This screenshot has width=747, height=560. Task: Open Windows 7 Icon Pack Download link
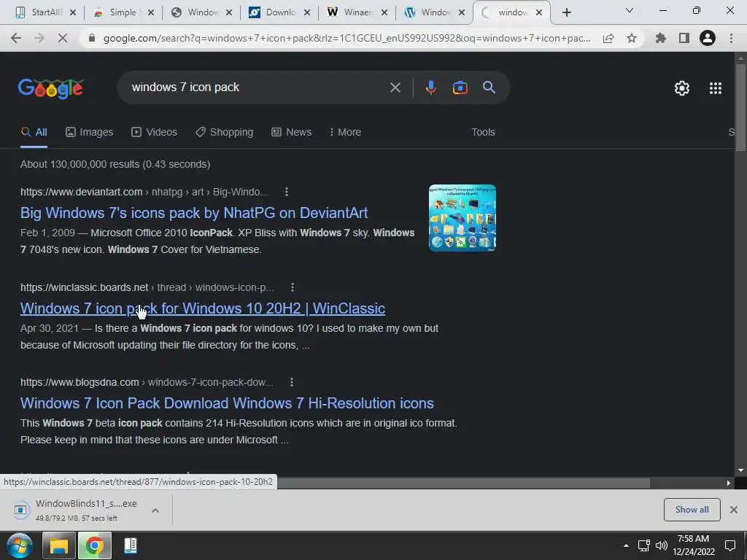point(227,402)
